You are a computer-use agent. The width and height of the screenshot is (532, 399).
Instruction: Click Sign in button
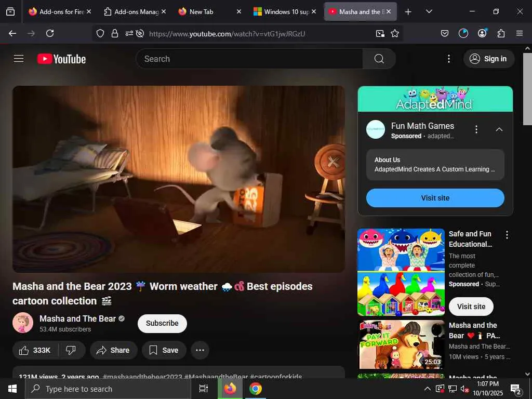click(x=488, y=59)
